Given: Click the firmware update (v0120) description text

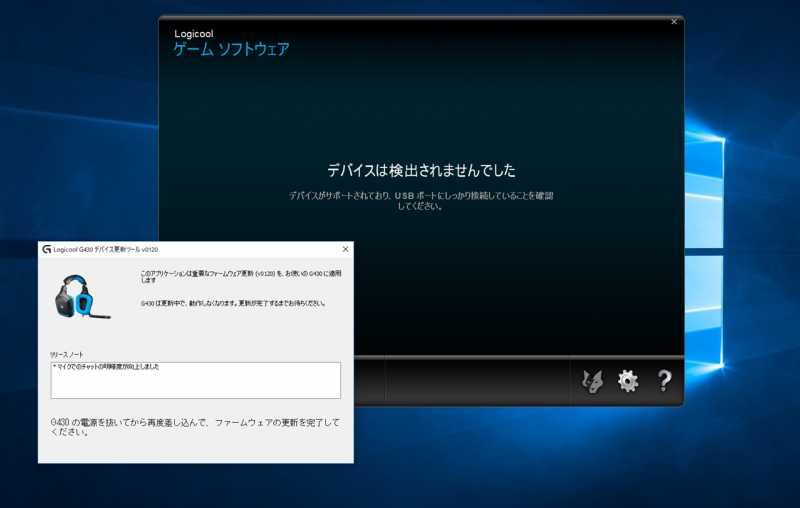Looking at the screenshot, I should click(x=241, y=276).
